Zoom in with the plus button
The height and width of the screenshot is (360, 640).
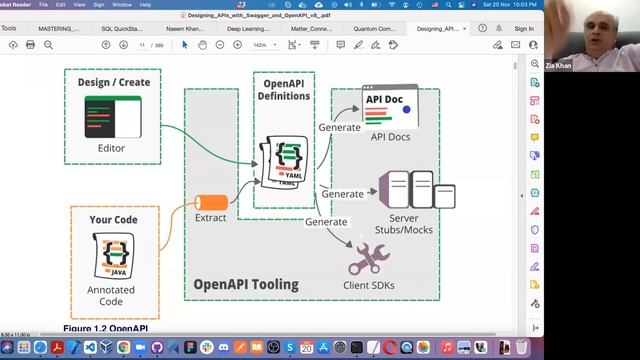click(x=237, y=45)
